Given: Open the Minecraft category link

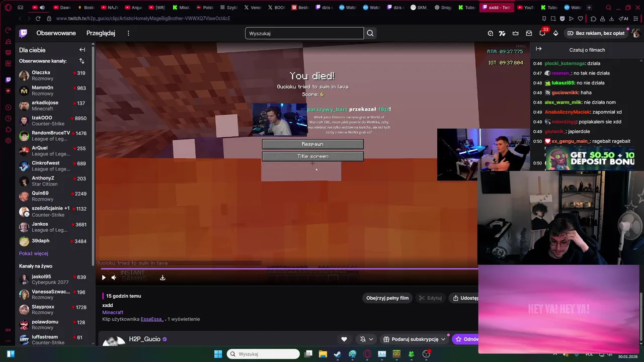Looking at the screenshot, I should [x=113, y=312].
